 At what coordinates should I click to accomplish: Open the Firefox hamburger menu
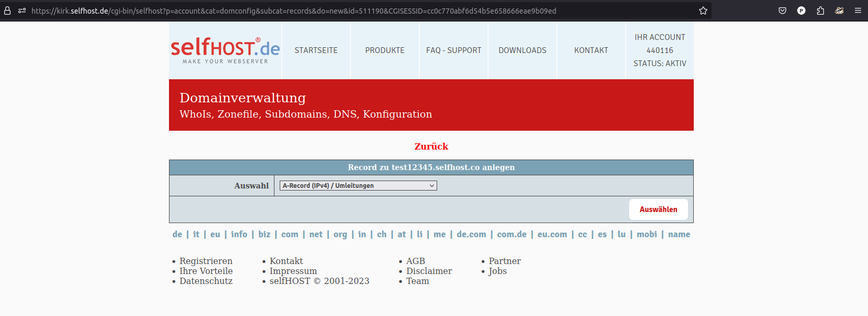[x=858, y=10]
